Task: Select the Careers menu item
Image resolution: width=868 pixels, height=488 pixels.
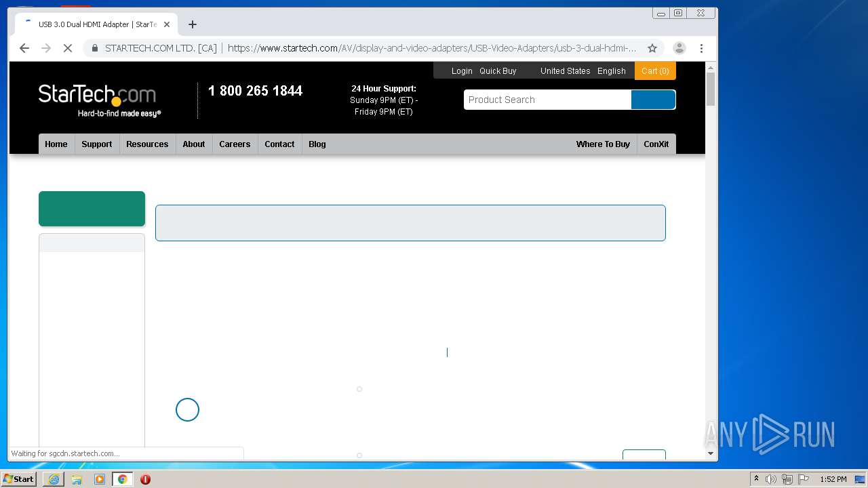Action: pos(235,144)
